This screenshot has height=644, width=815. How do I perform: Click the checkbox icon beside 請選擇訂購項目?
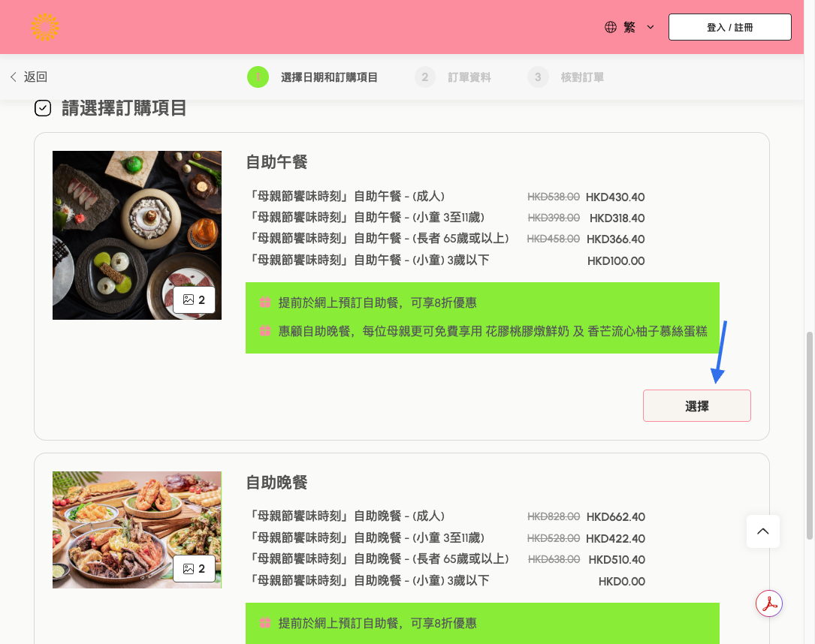[43, 108]
